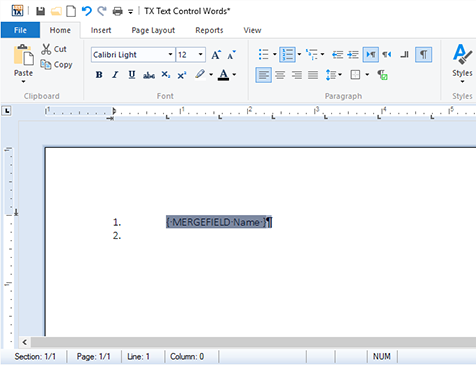476x365 pixels.
Task: Open paragraph formatting settings icon
Action: [382, 75]
